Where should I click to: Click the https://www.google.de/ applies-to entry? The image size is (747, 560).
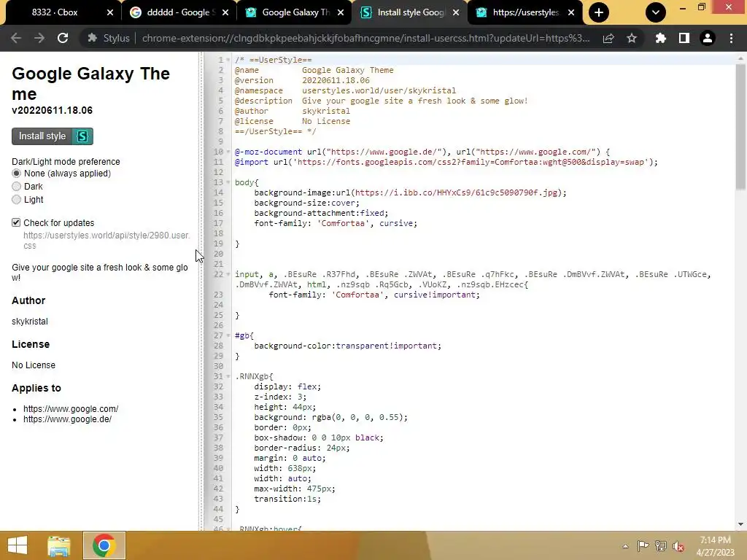(67, 419)
